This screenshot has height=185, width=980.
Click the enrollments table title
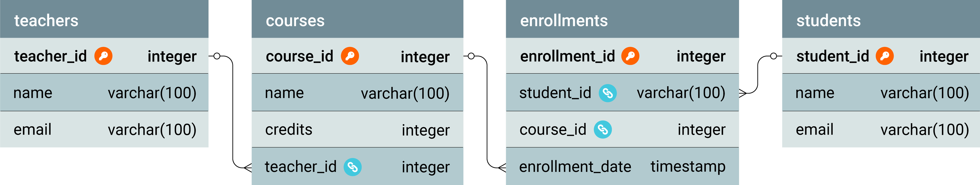pos(564,20)
